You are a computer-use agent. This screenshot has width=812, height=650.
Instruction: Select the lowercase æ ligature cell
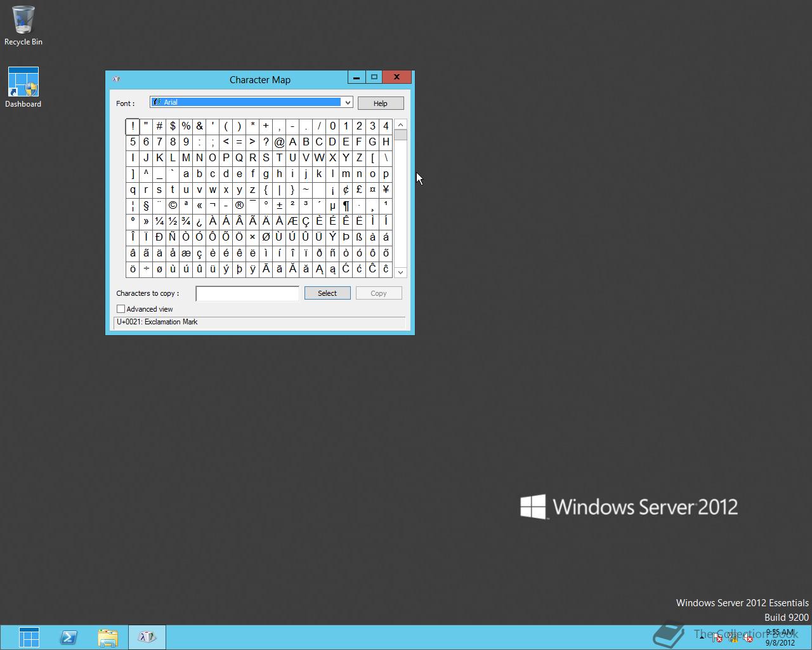click(186, 253)
